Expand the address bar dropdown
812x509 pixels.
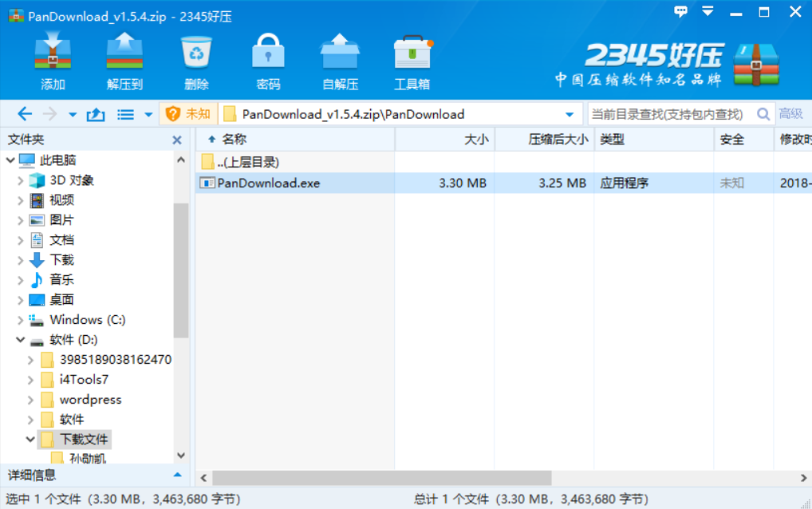(570, 114)
